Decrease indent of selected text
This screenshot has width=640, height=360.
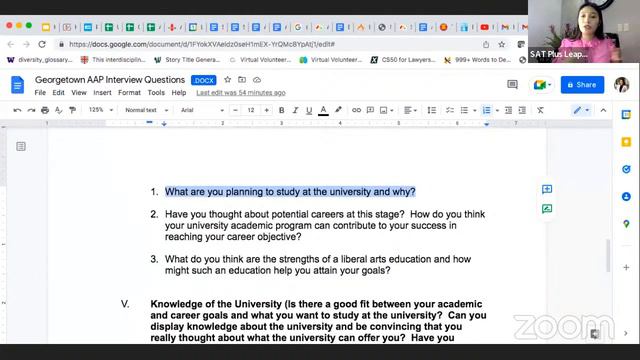(508, 110)
